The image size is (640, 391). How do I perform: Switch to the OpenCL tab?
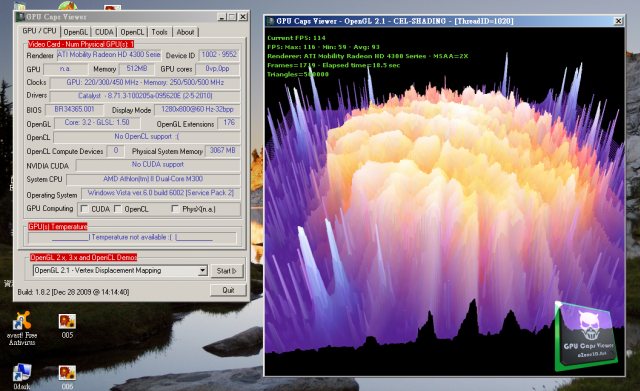[132, 32]
